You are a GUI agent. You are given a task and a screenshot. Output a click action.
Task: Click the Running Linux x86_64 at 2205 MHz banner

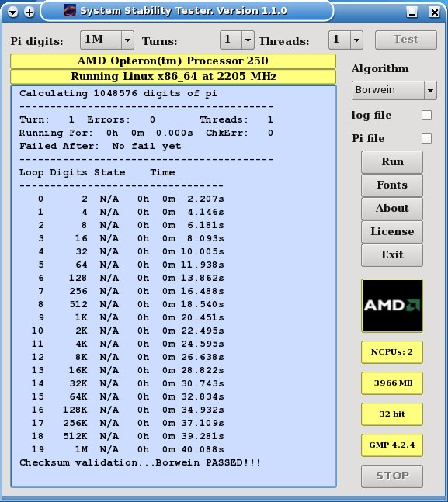173,77
